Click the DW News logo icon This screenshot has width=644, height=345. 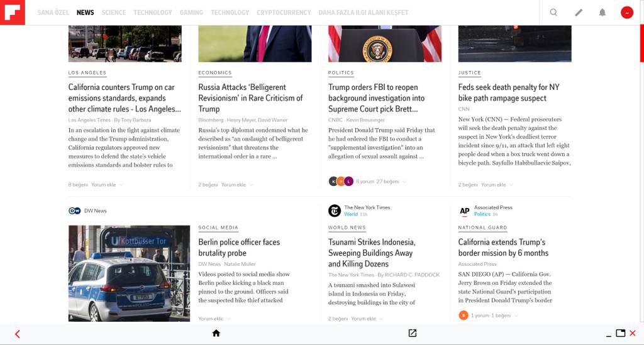point(74,211)
